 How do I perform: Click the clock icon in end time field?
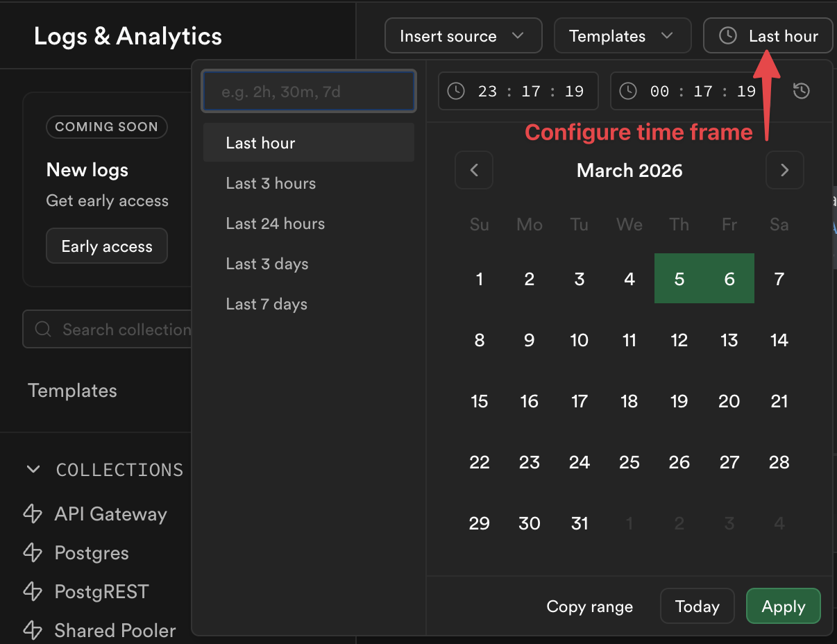point(628,91)
